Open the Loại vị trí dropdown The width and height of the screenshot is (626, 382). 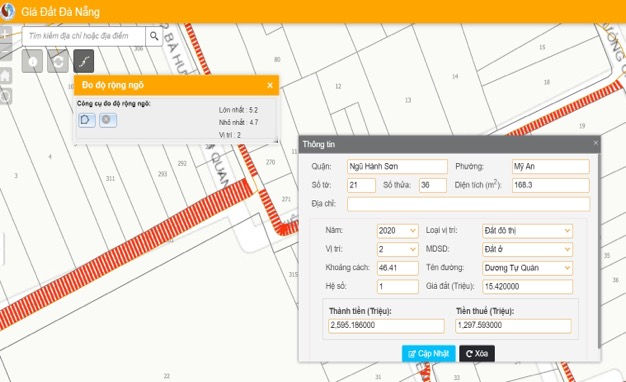527,231
